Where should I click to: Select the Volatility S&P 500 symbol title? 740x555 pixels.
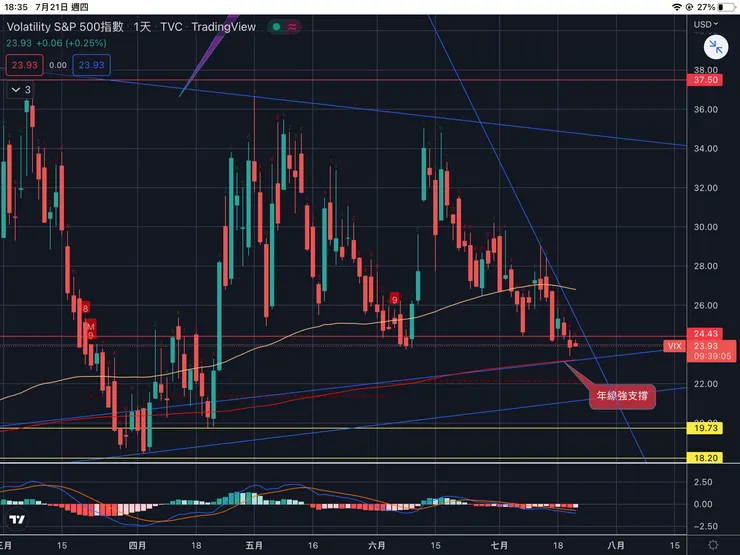click(x=65, y=27)
